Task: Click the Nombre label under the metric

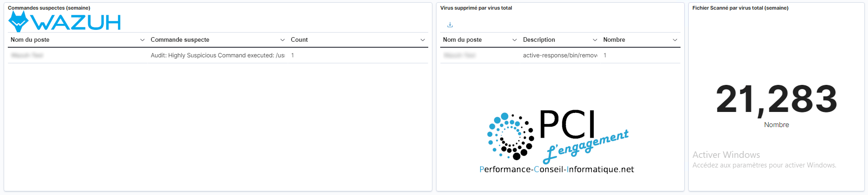Action: pos(777,125)
